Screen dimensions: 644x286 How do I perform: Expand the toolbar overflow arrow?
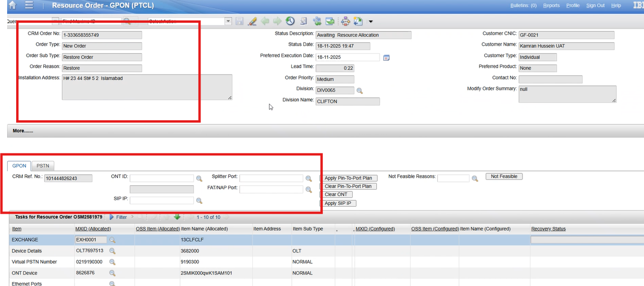point(371,21)
